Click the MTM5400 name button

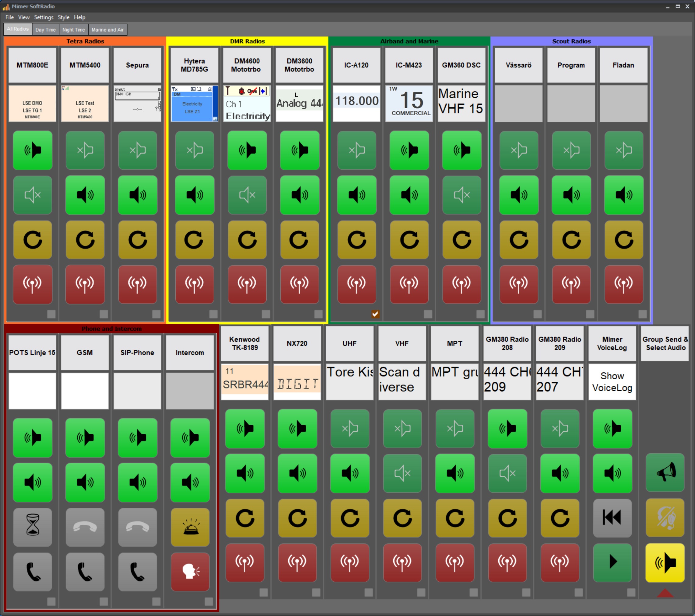pyautogui.click(x=85, y=65)
